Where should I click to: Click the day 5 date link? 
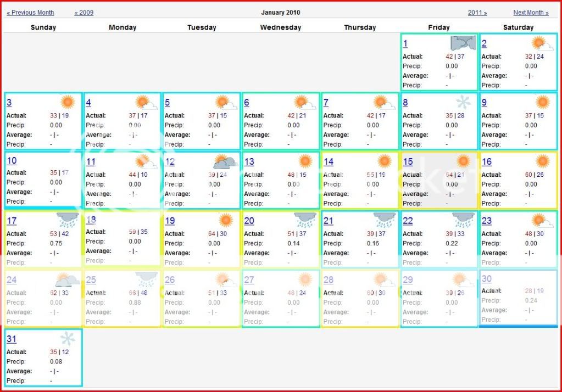(167, 103)
